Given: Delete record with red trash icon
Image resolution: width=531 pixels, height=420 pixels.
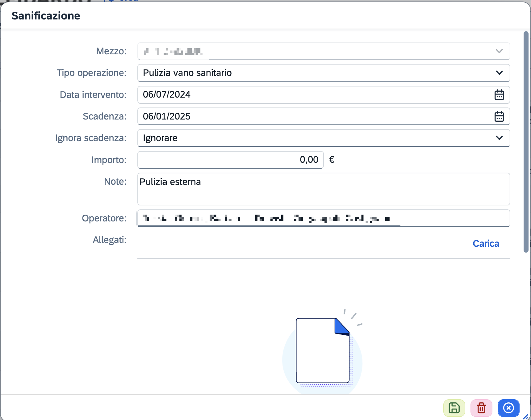Looking at the screenshot, I should (x=481, y=408).
